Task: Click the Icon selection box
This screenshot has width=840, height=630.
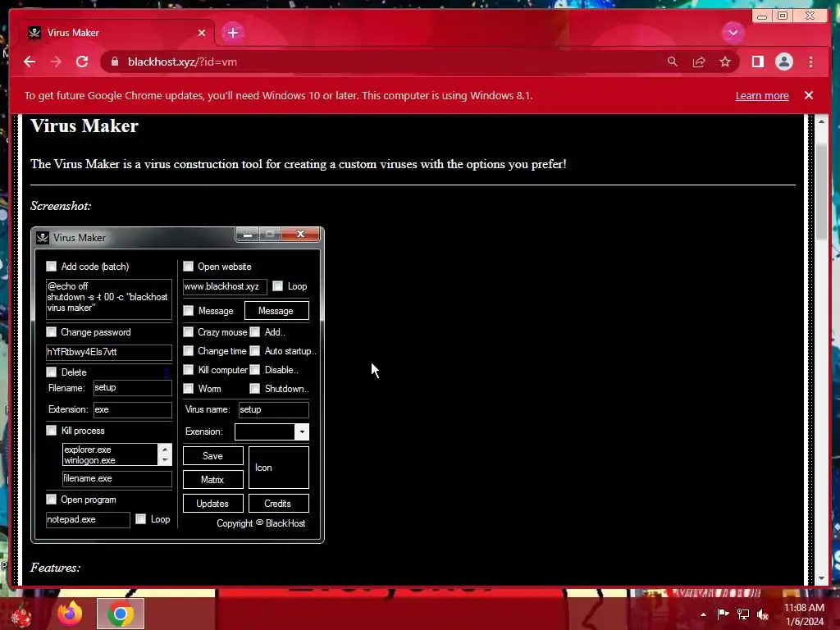Action: pyautogui.click(x=279, y=468)
